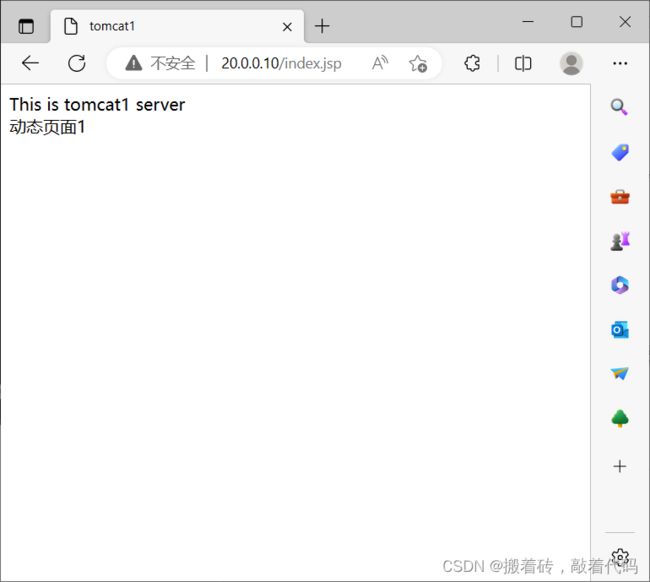Open the sidebar Shopping tag icon
Screen dimensions: 650x582
coord(620,152)
